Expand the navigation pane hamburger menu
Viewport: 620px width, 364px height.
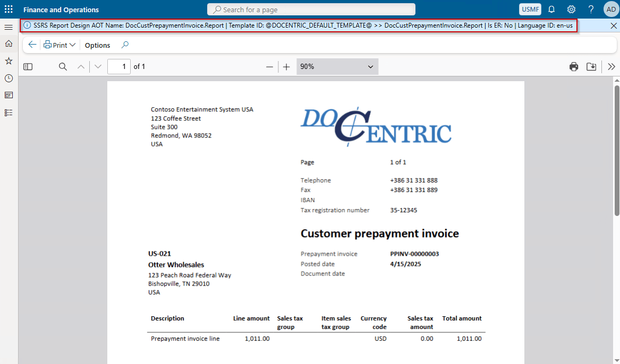[x=9, y=27]
